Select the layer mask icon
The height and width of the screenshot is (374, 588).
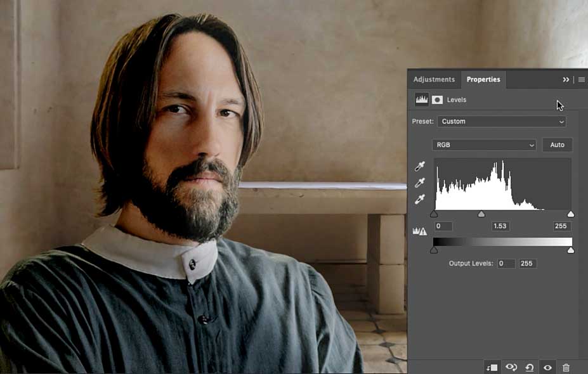[437, 100]
